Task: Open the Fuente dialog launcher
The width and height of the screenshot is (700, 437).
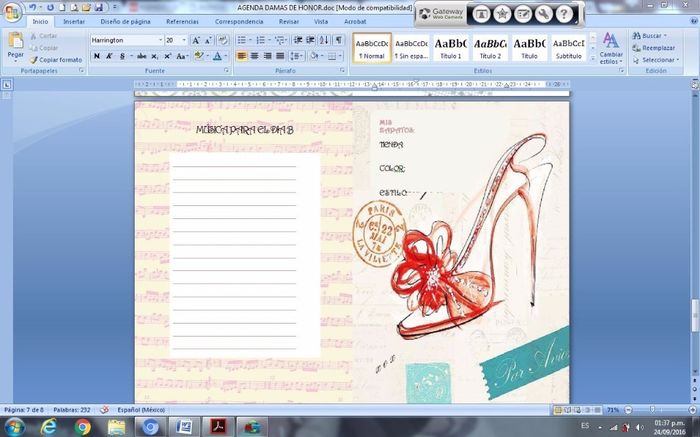Action: pyautogui.click(x=226, y=71)
